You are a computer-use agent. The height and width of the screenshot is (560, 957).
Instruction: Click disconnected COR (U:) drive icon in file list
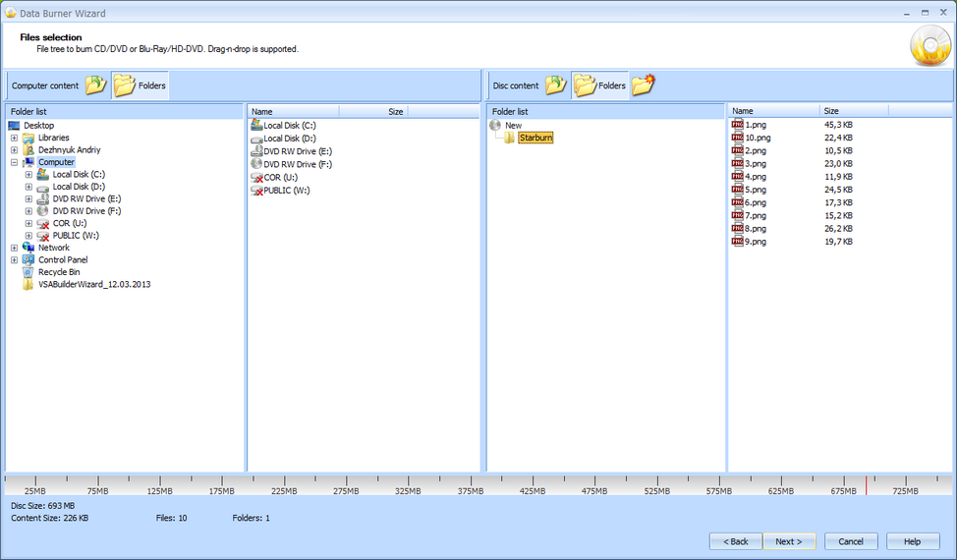[257, 178]
